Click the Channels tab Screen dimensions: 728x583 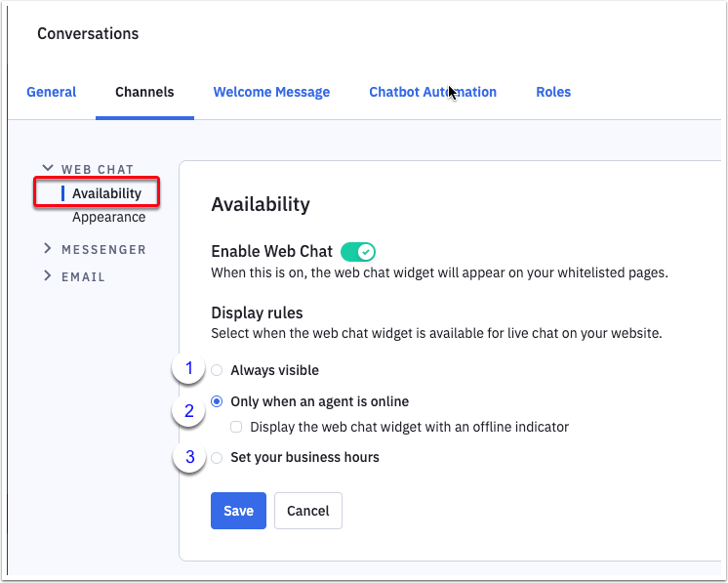pos(144,92)
